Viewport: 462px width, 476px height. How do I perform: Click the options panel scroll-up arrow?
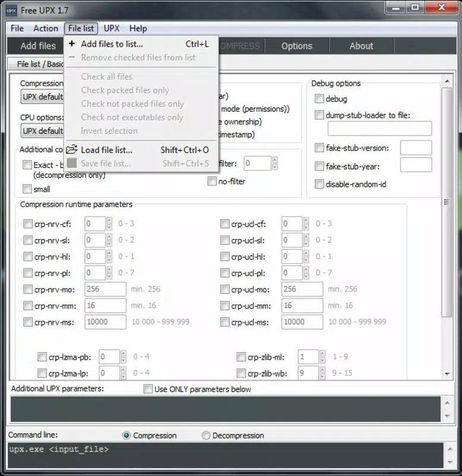click(447, 81)
